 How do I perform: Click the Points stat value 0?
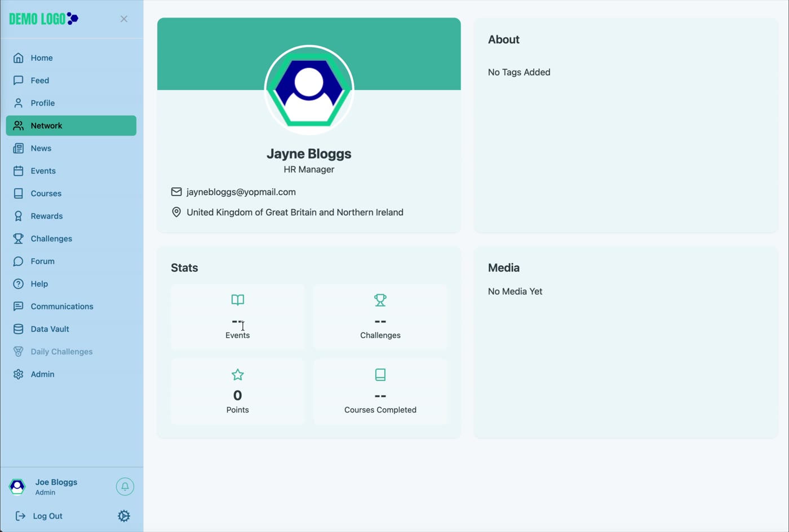238,395
